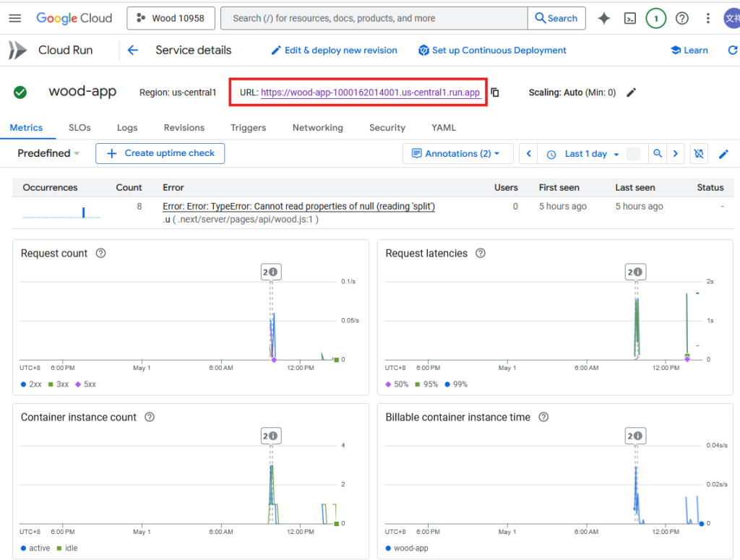This screenshot has height=560, width=740.
Task: Toggle the wood-app billable legend item
Action: [407, 548]
